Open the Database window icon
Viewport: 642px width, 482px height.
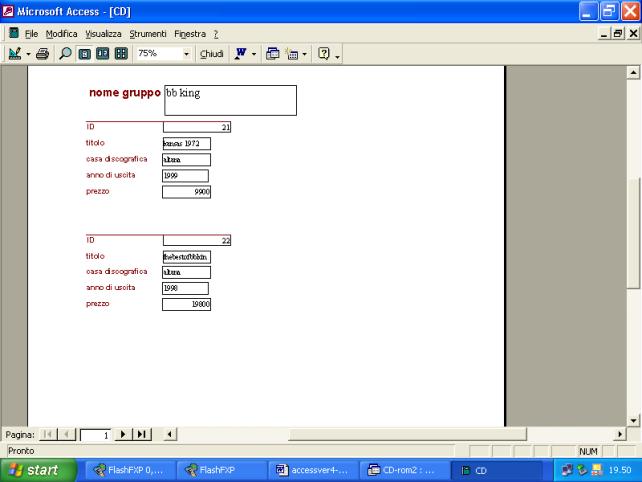point(273,54)
